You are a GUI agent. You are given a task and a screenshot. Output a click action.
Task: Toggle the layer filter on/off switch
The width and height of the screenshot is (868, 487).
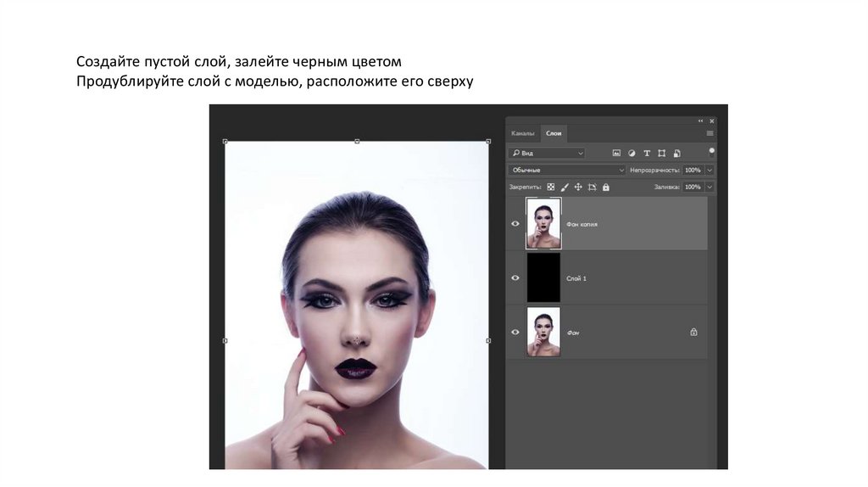711,151
